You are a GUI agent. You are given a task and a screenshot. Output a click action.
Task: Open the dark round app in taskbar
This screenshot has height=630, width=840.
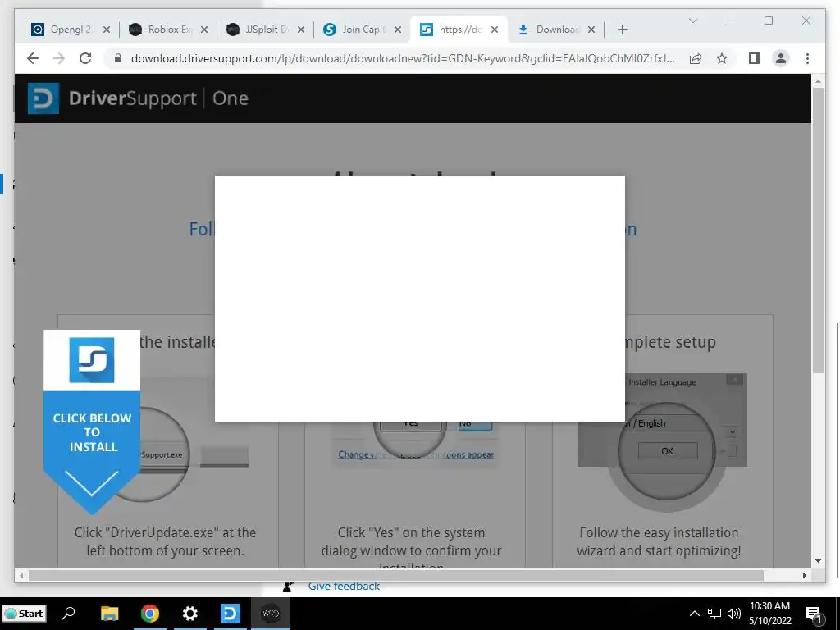tap(271, 614)
